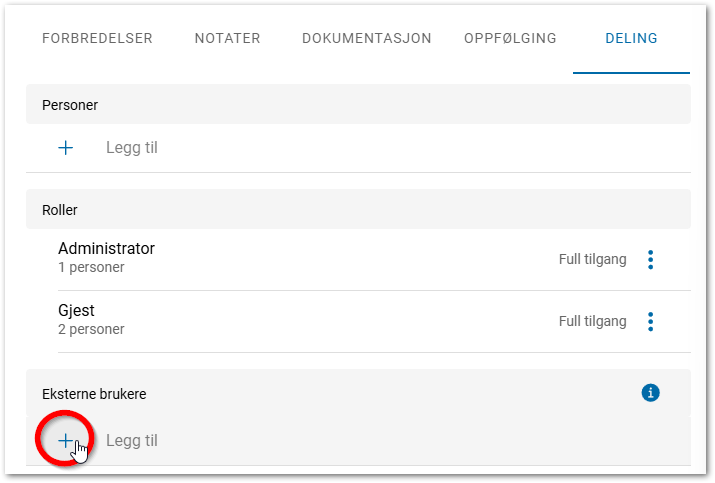Click '1 personer' under Administrator
715x483 pixels.
(92, 268)
